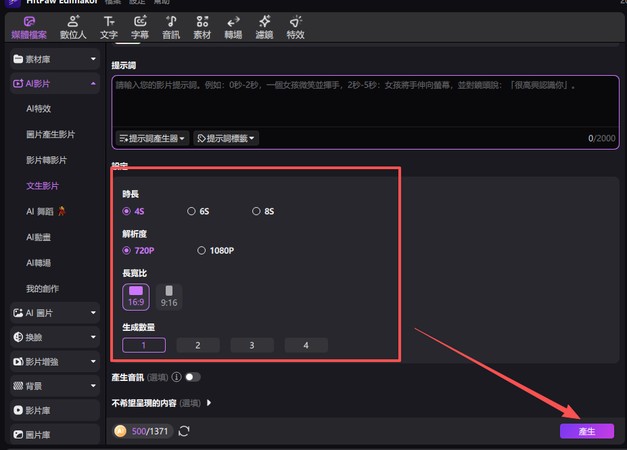The width and height of the screenshot is (627, 450).
Task: Click the credits coin icon
Action: pyautogui.click(x=120, y=431)
